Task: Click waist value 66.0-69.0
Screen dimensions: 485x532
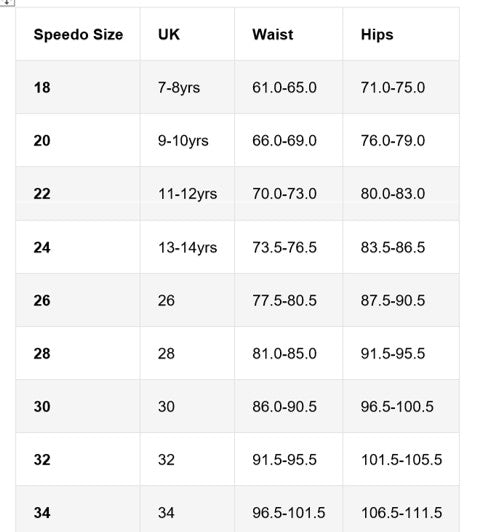Action: click(288, 140)
